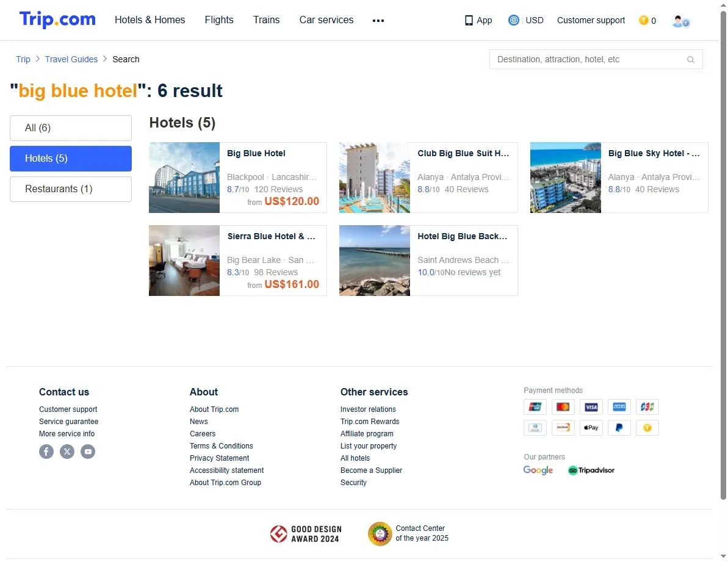Viewport: 728px width, 562px height.
Task: Click the search magnifier icon
Action: pyautogui.click(x=691, y=59)
